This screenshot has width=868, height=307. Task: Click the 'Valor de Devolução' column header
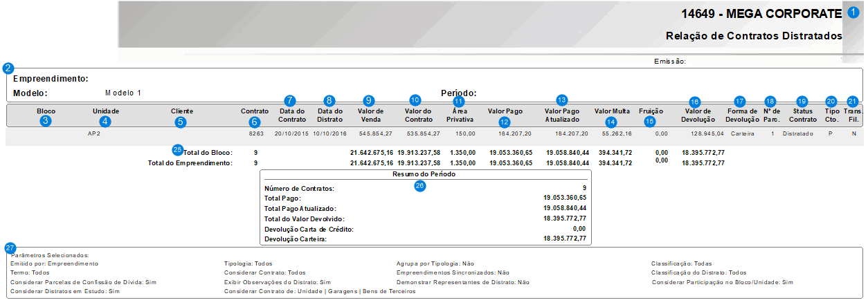pos(699,115)
